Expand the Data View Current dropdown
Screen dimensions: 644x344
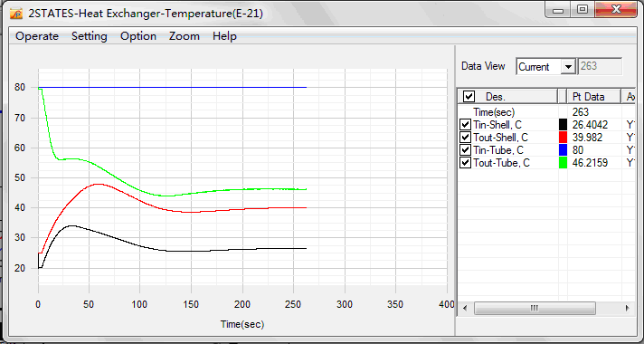(568, 67)
